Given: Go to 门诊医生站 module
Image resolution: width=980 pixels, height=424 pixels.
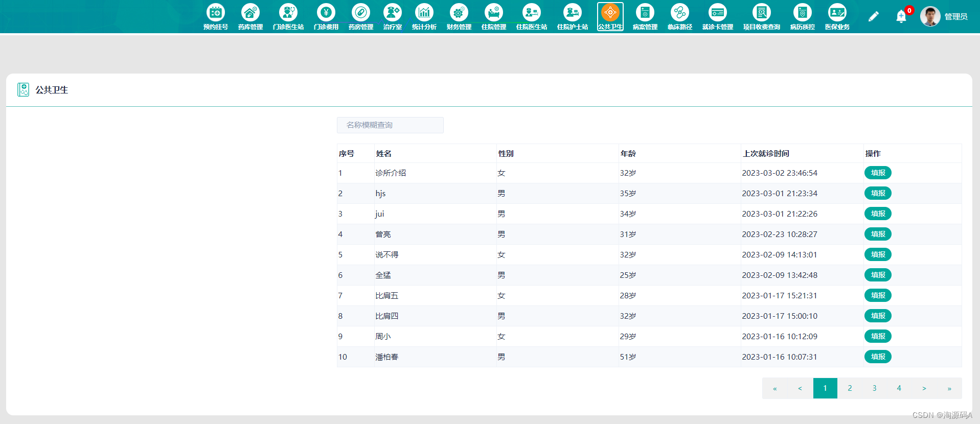Looking at the screenshot, I should click(x=288, y=16).
